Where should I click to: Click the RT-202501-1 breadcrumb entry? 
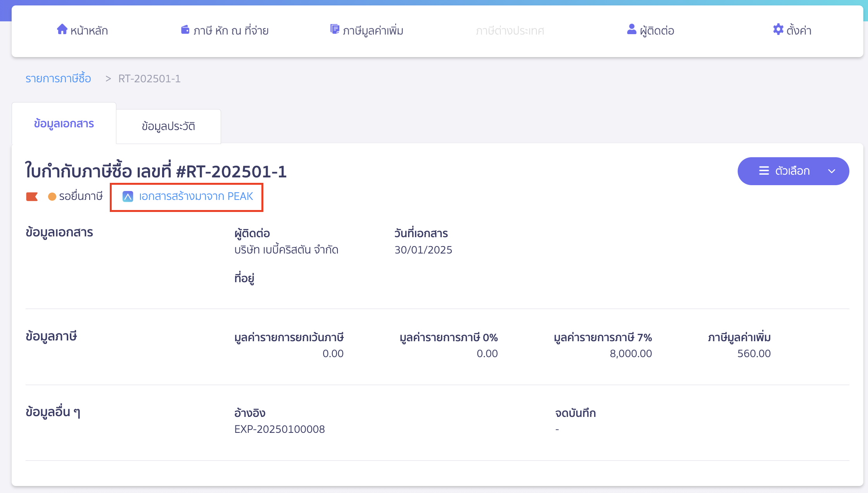point(149,78)
